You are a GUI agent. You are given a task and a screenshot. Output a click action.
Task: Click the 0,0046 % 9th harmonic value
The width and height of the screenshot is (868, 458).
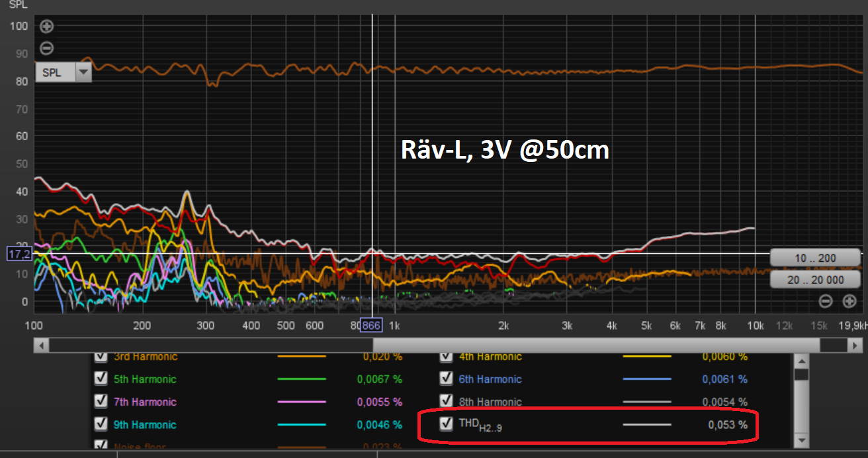coord(379,424)
